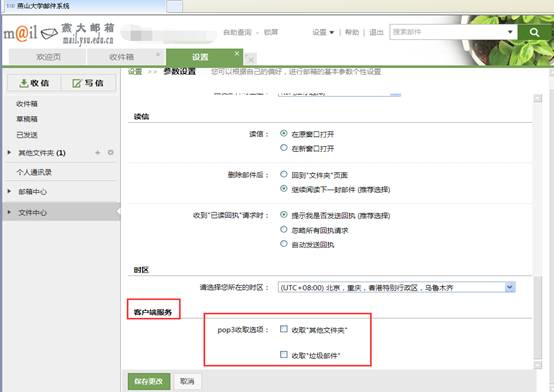This screenshot has width=554, height=392.
Task: Open the 设置 dropdown menu in header
Action: [323, 32]
